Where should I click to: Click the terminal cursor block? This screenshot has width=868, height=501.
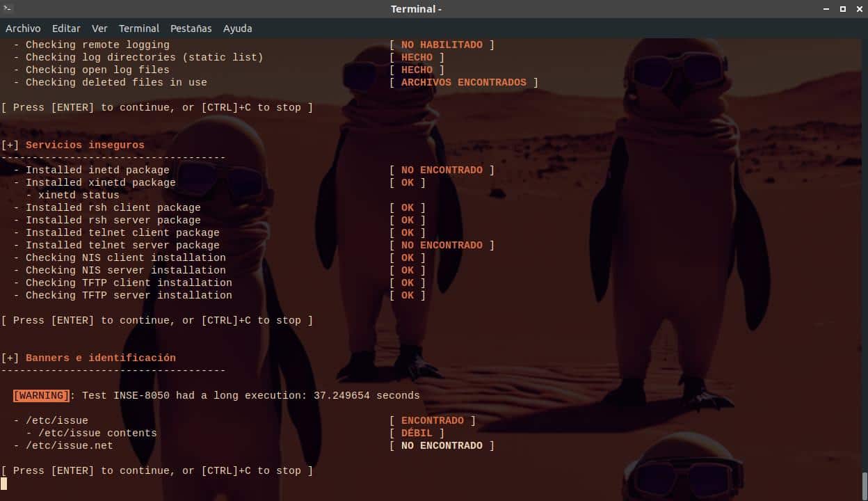pyautogui.click(x=3, y=483)
